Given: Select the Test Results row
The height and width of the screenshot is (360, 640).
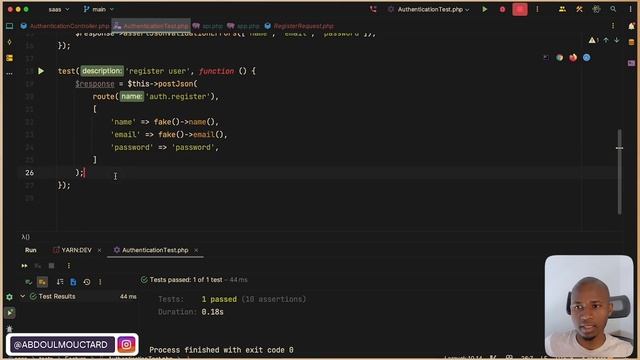Looking at the screenshot, I should tap(78, 296).
